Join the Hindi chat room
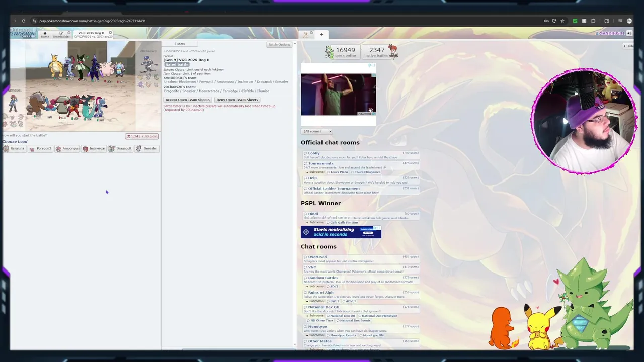Screen dimensions: 644x362 point(361,216)
